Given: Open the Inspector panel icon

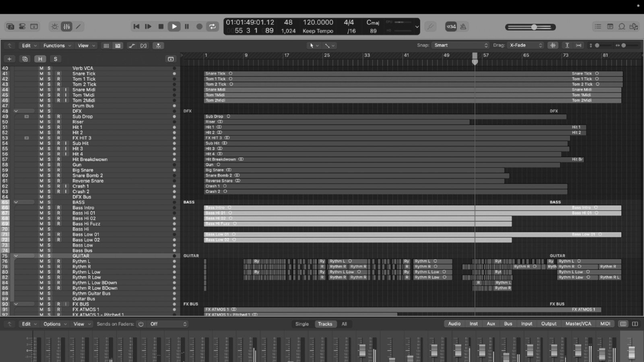Looking at the screenshot, I should click(x=22, y=27).
